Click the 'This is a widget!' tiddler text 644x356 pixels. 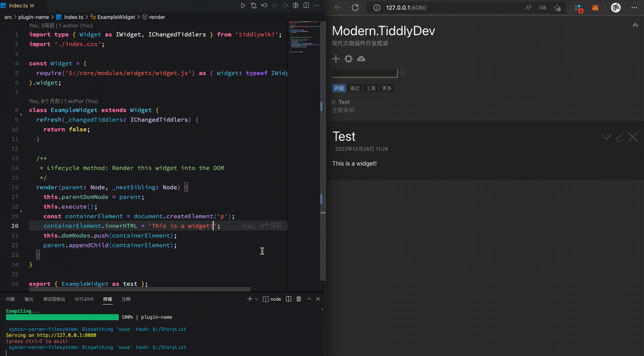(x=354, y=163)
